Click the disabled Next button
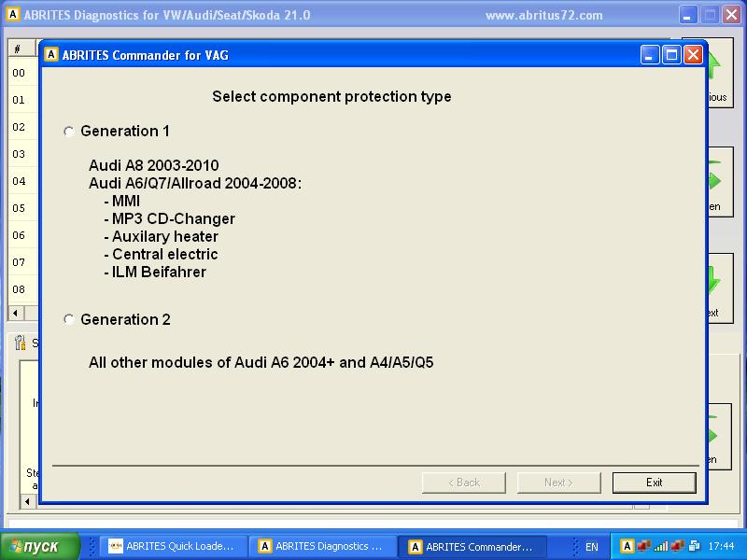The image size is (747, 560). 558,483
